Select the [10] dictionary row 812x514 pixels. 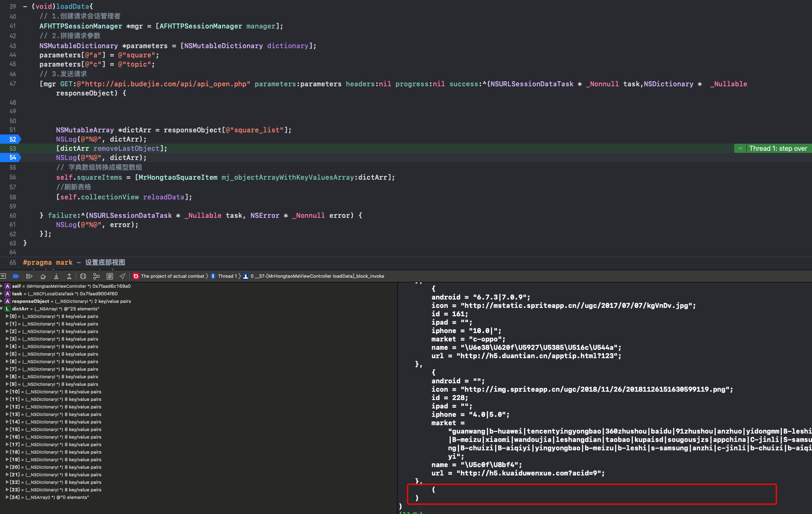click(56, 392)
